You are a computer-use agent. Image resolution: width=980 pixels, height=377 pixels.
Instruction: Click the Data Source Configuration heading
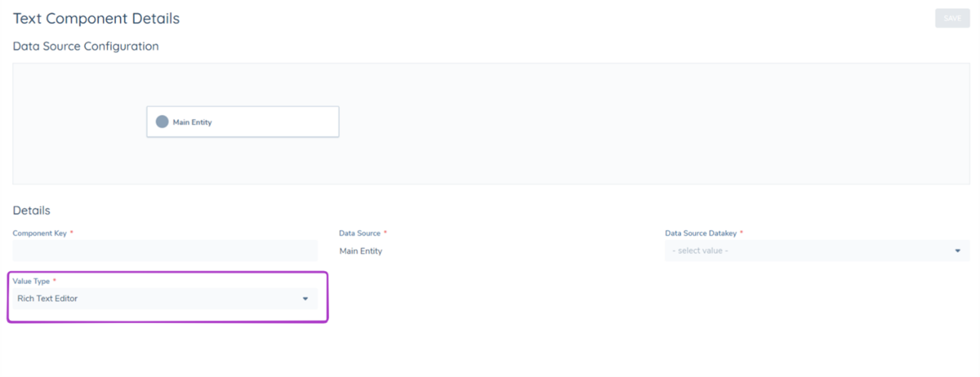click(85, 46)
